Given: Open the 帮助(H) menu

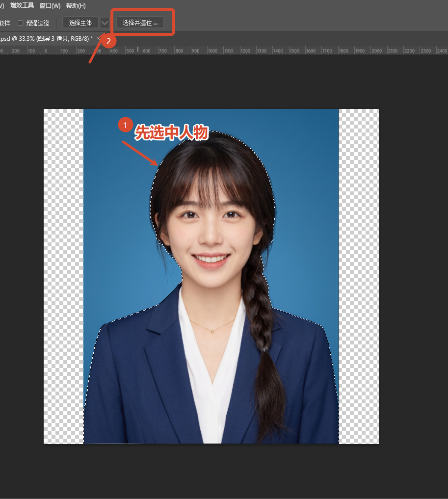Looking at the screenshot, I should point(76,6).
